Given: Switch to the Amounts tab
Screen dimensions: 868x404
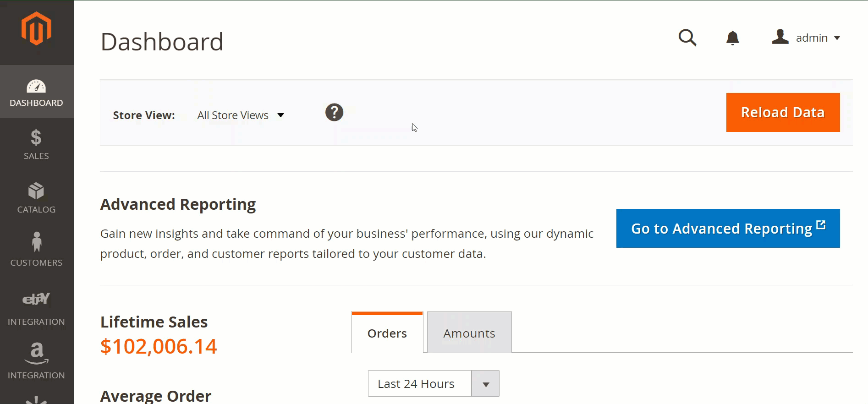Looking at the screenshot, I should tap(469, 333).
